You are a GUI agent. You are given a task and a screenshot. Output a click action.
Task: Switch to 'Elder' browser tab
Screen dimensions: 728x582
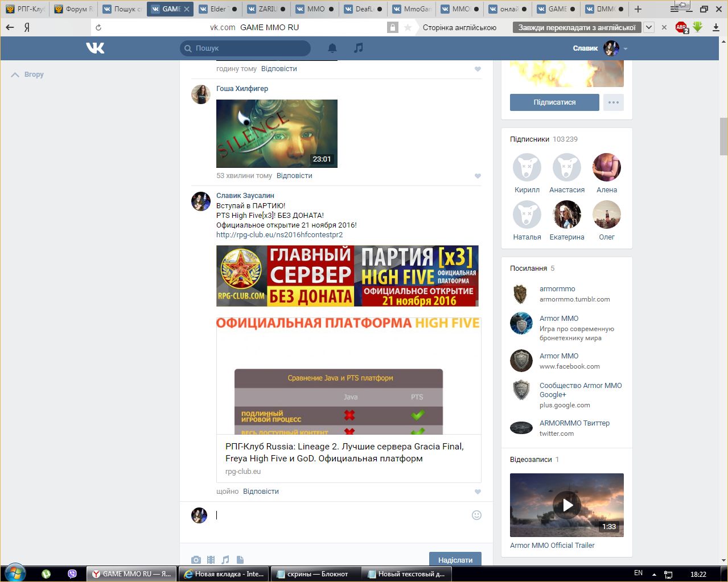pos(220,9)
